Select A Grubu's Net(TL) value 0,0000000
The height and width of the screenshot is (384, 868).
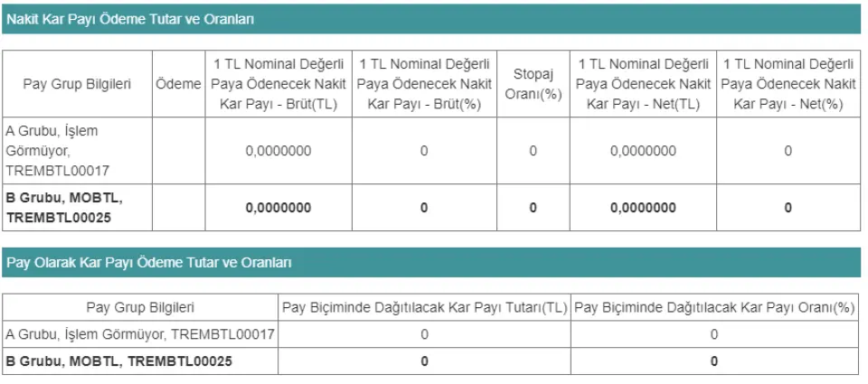(643, 151)
